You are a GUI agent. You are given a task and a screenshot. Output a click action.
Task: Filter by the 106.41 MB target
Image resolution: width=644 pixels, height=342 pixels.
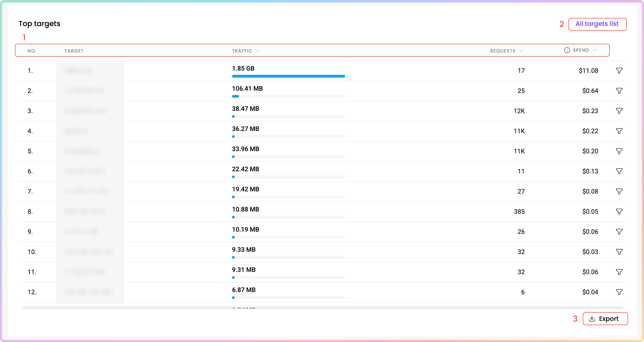(x=619, y=91)
